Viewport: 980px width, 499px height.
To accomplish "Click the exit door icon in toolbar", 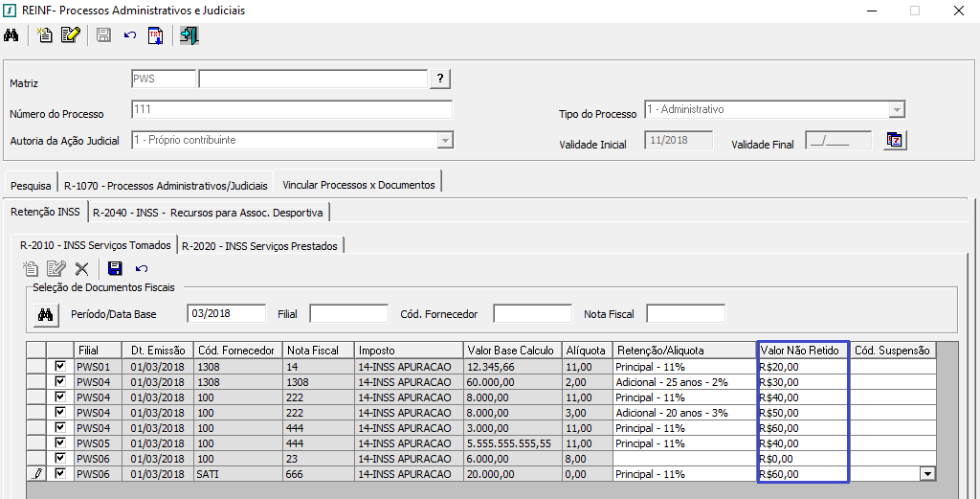I will coord(189,36).
